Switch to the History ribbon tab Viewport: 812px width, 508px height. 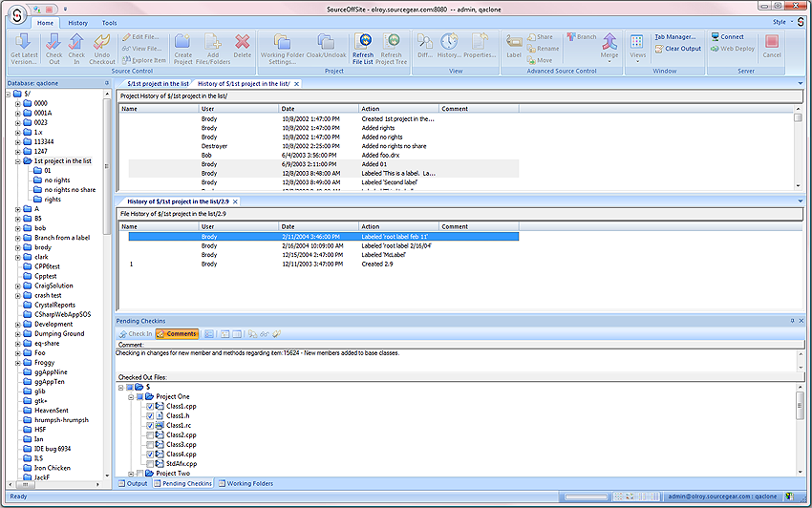coord(77,22)
